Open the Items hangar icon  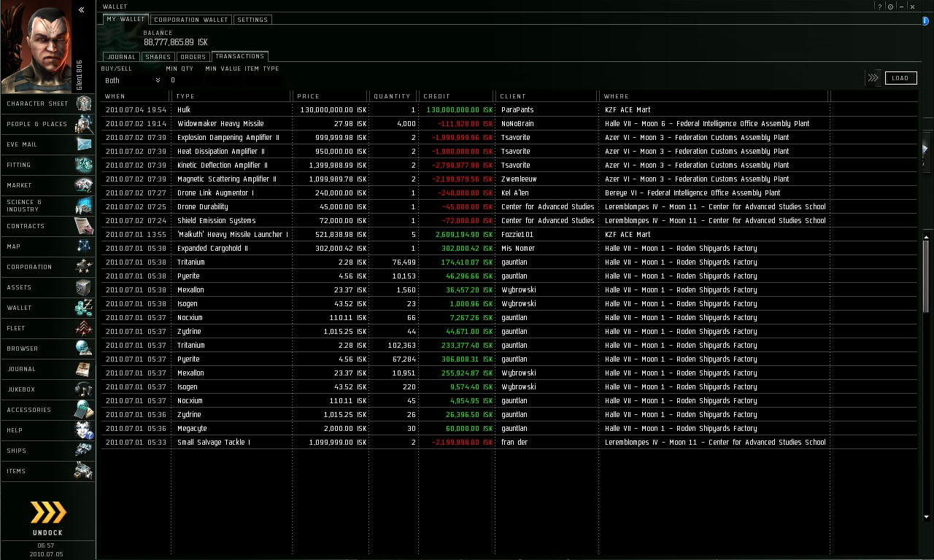(x=84, y=471)
